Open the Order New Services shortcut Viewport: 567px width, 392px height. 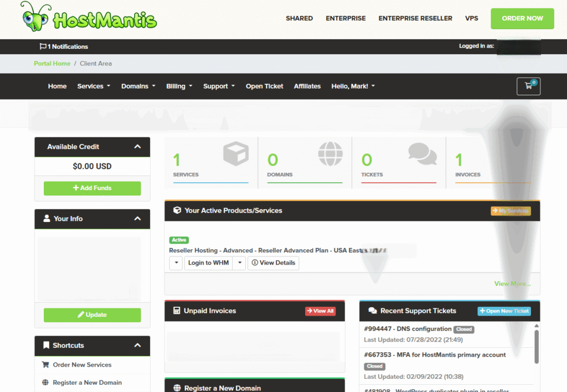pos(82,364)
